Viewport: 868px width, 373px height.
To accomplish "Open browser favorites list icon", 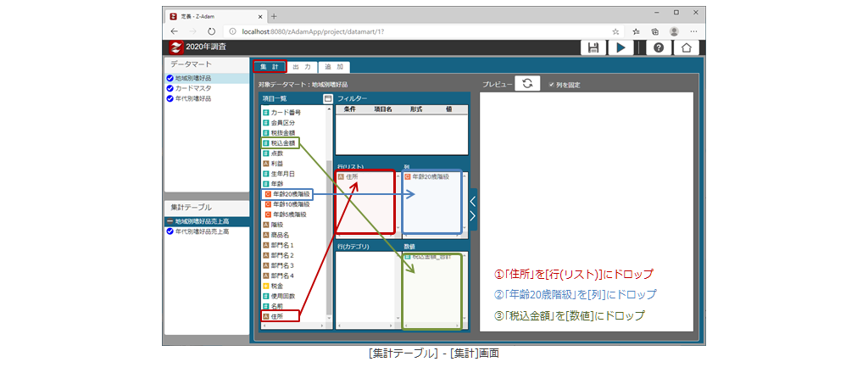I will 636,31.
